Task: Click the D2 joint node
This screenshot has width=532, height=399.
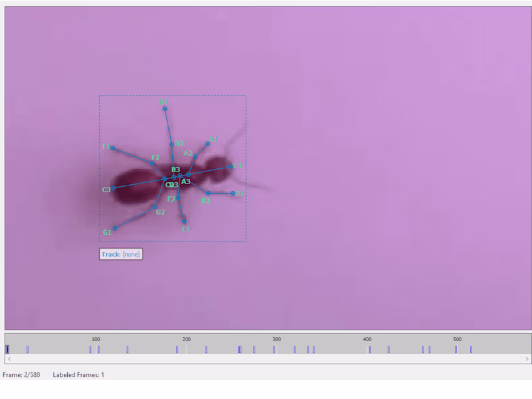Action: 172,144
